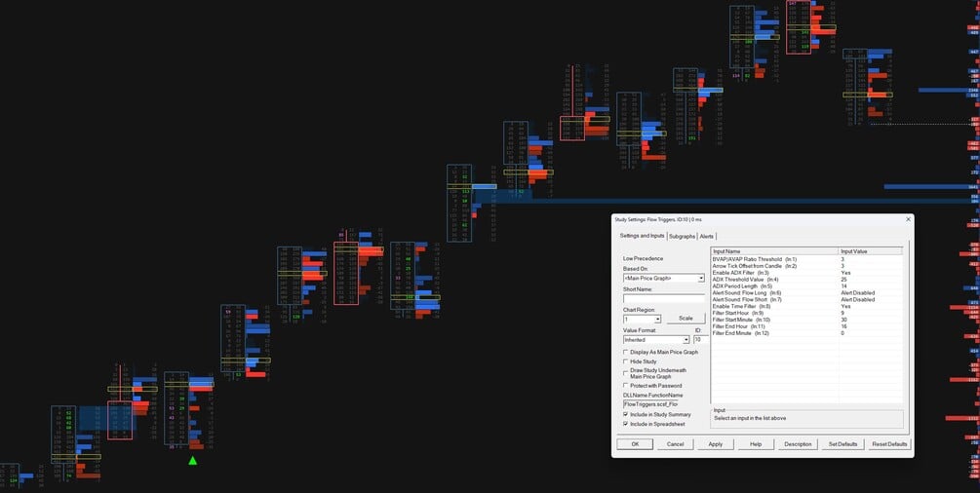Click the Scale button
The height and width of the screenshot is (493, 980).
(x=686, y=318)
